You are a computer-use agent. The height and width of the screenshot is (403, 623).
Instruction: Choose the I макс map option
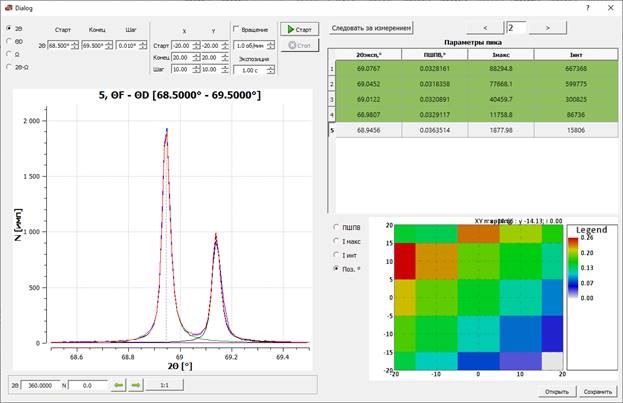pos(337,241)
